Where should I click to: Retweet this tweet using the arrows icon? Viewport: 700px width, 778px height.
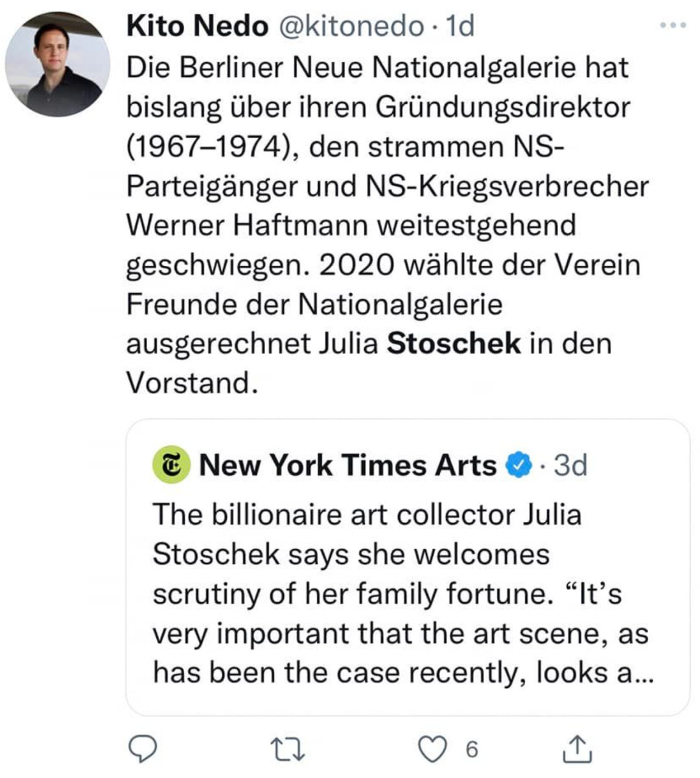tap(286, 750)
